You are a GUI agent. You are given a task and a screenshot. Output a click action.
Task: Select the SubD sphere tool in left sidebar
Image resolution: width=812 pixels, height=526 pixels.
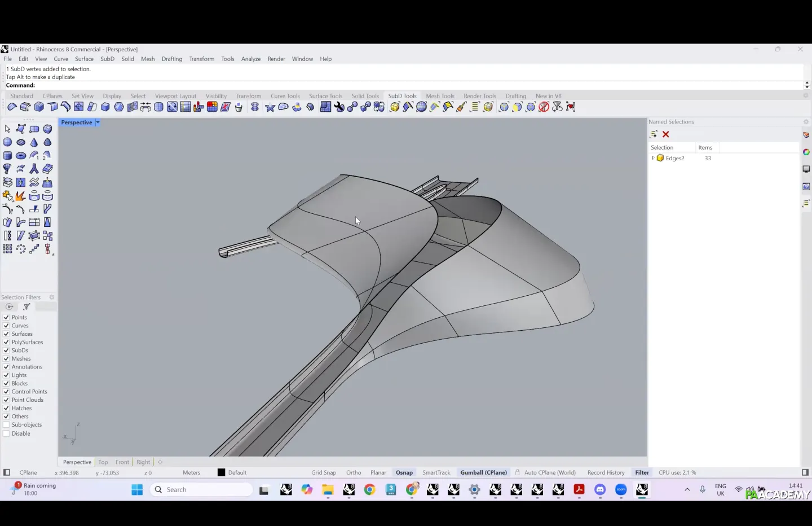[x=7, y=142]
